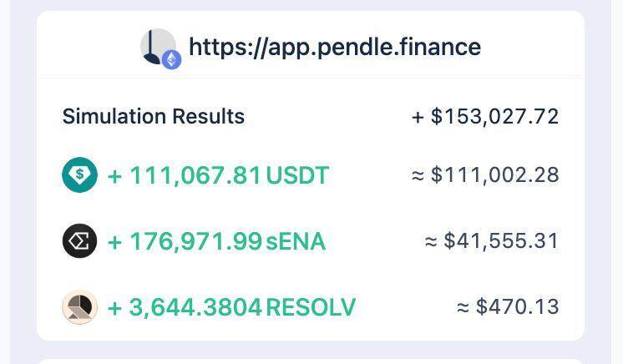Click the USDT fiat value $111,002.28

(x=494, y=175)
